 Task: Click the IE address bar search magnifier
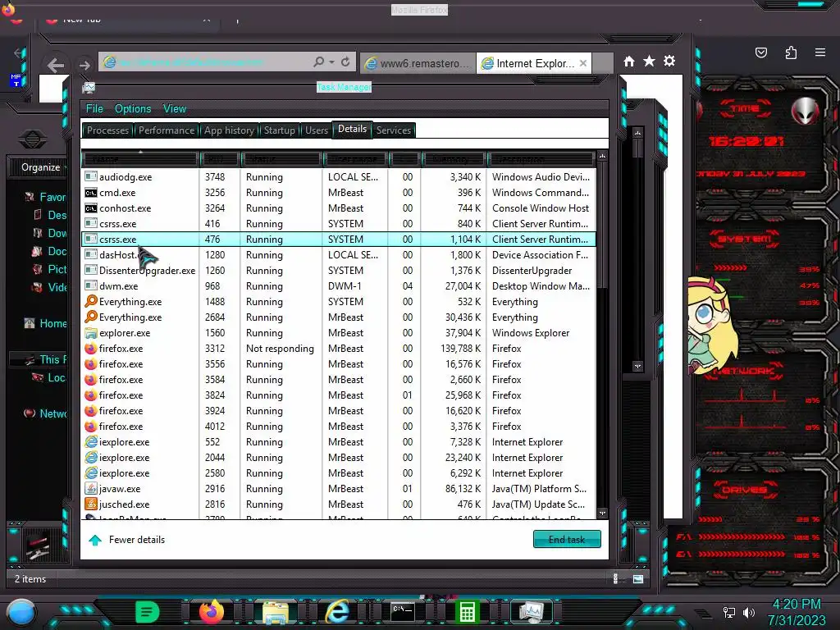coord(319,62)
